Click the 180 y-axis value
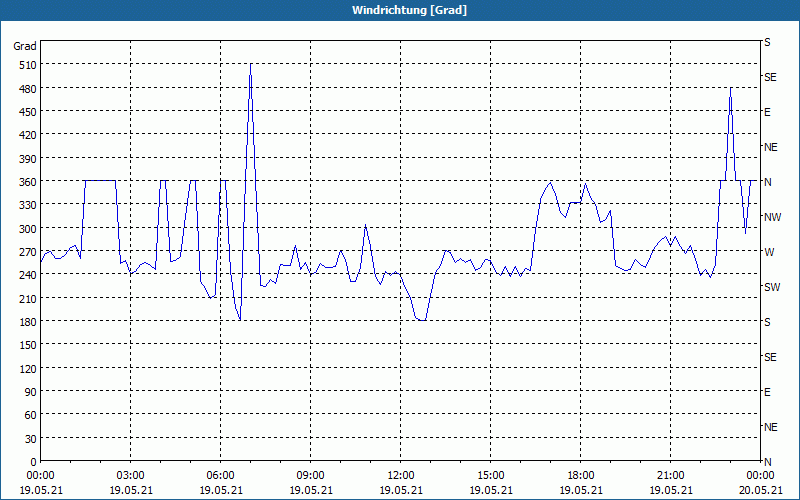Image resolution: width=800 pixels, height=500 pixels. tap(29, 321)
